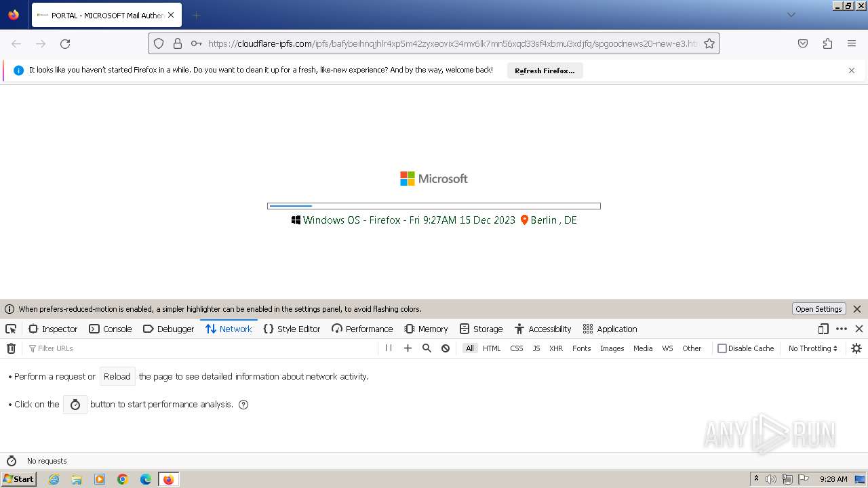Screen dimensions: 868x488
Task: Clear network log with trash icon
Action: 11,348
